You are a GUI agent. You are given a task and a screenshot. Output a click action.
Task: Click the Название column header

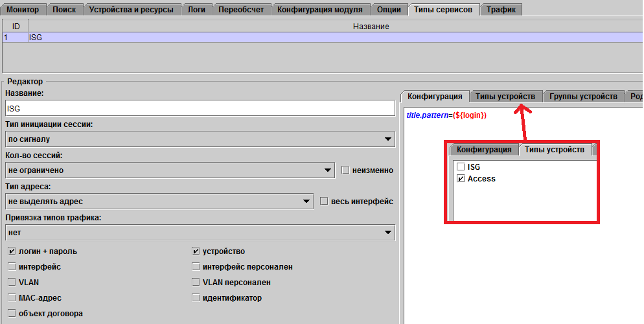coord(336,27)
